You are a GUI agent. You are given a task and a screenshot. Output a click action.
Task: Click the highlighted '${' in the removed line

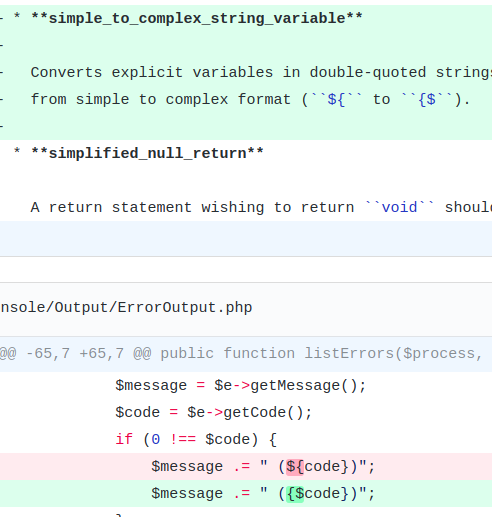click(x=295, y=466)
